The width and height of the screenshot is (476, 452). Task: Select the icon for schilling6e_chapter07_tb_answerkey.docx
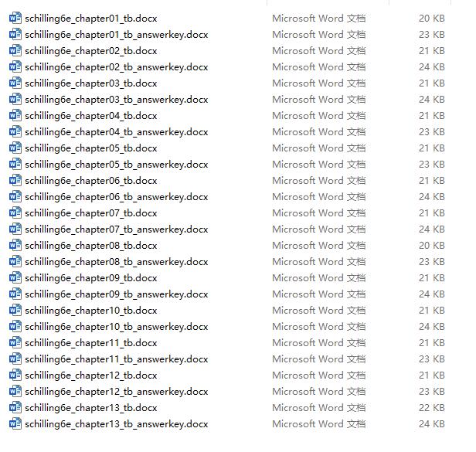click(15, 229)
